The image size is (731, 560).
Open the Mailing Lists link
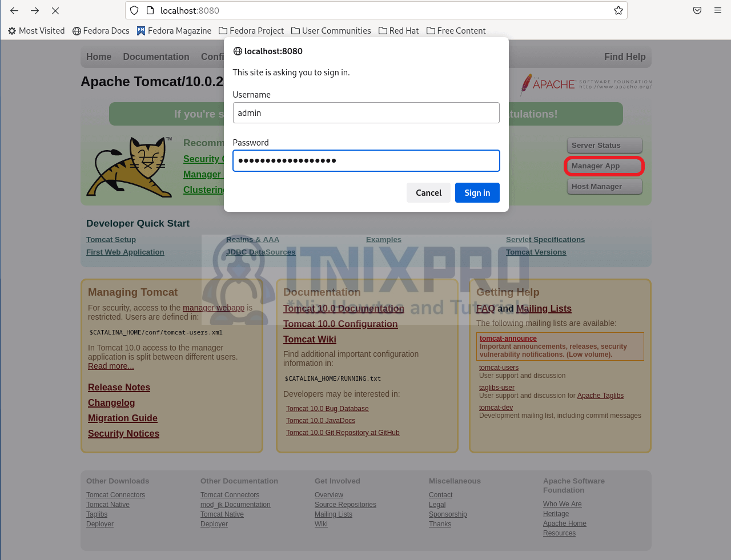(x=544, y=308)
